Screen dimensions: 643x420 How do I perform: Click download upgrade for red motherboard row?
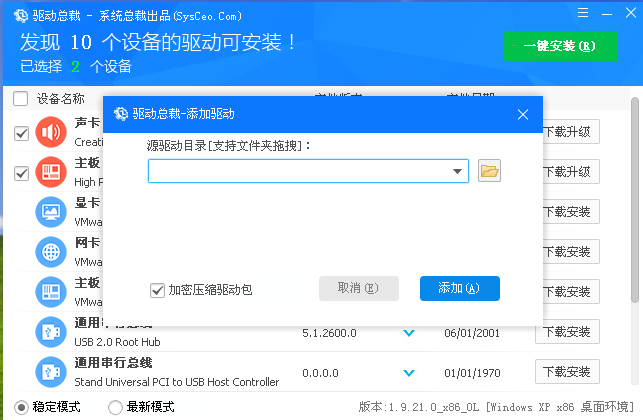tap(571, 171)
